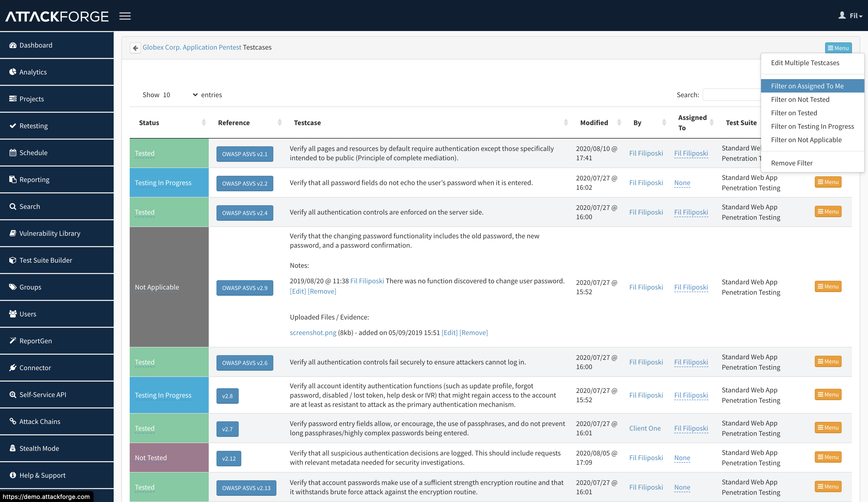Open the Schedule calendar section
This screenshot has width=868, height=502.
click(57, 153)
